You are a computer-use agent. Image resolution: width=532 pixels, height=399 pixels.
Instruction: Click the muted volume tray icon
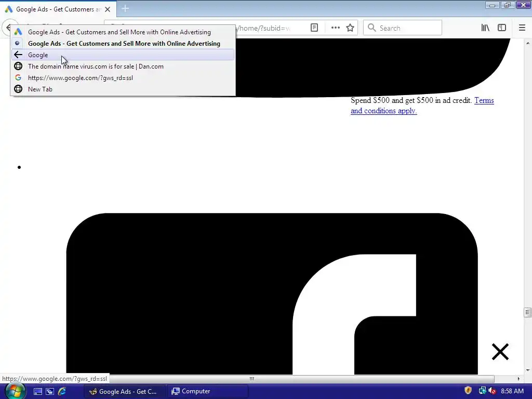tap(492, 391)
